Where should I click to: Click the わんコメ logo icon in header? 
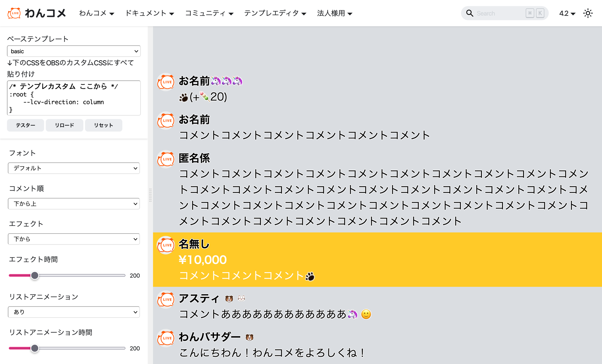14,13
